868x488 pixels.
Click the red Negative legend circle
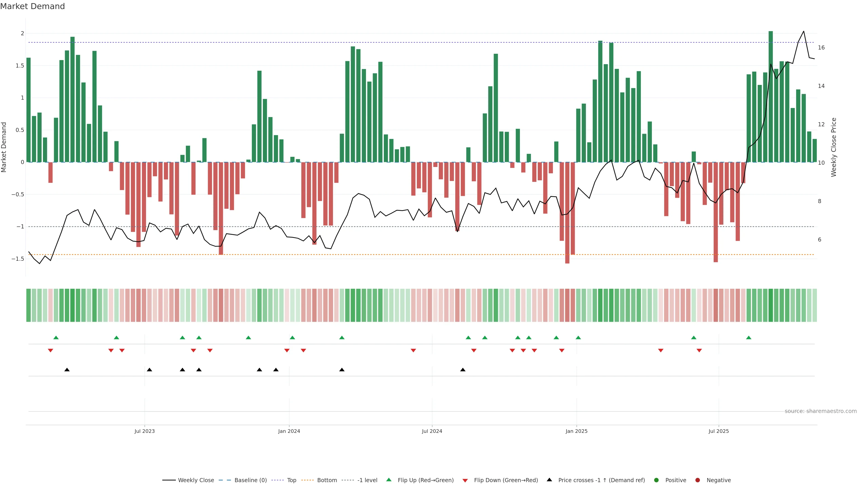pos(698,480)
